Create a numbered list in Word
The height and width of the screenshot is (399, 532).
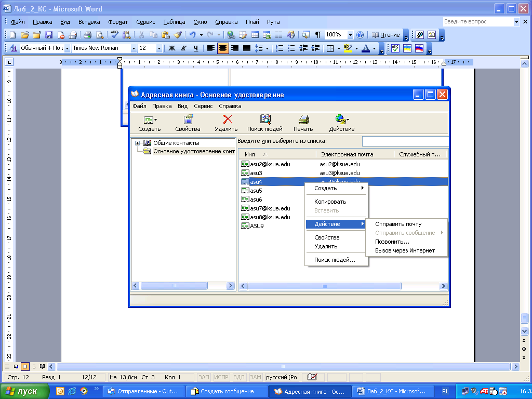[x=279, y=48]
